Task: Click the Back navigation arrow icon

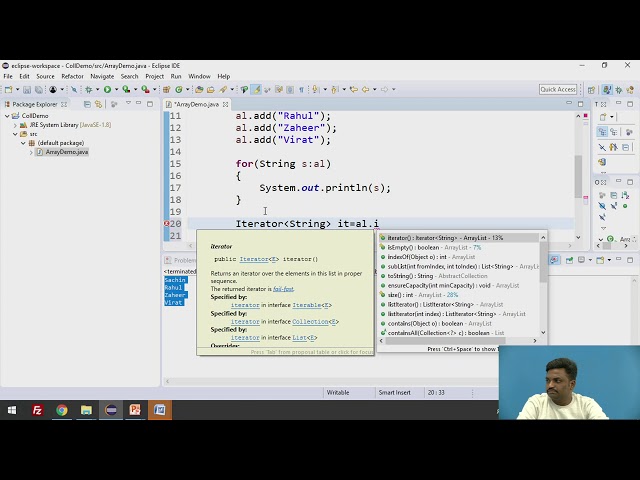Action: click(366, 89)
